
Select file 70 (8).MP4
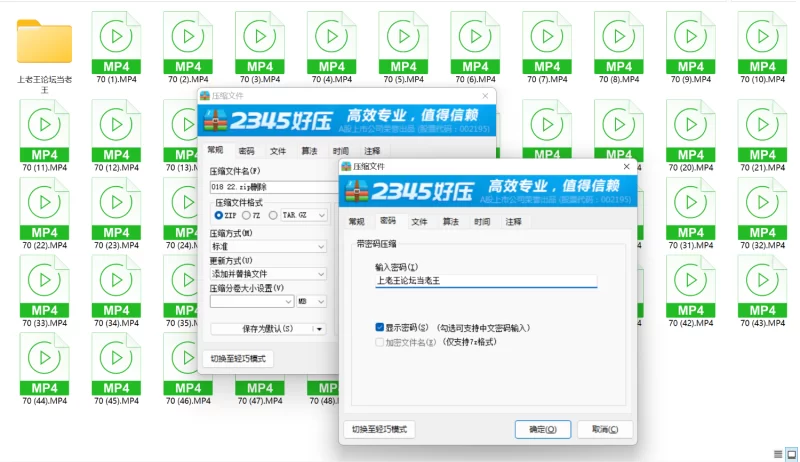[x=619, y=47]
